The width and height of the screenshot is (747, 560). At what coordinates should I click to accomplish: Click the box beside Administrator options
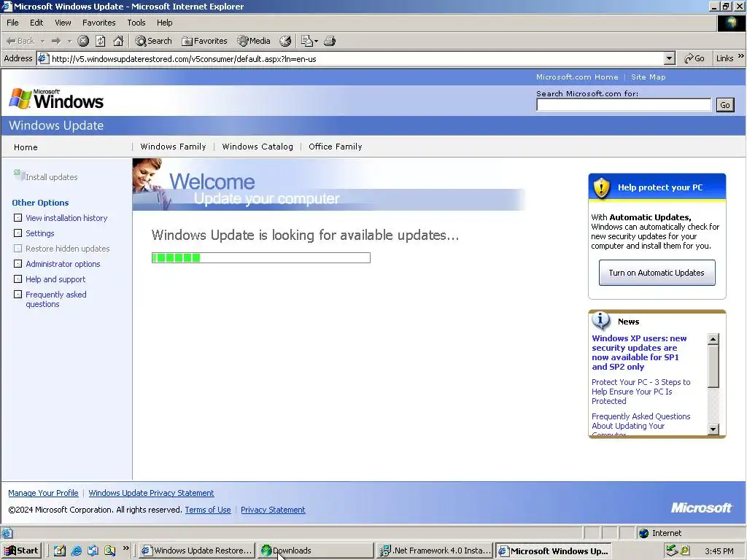tap(18, 263)
